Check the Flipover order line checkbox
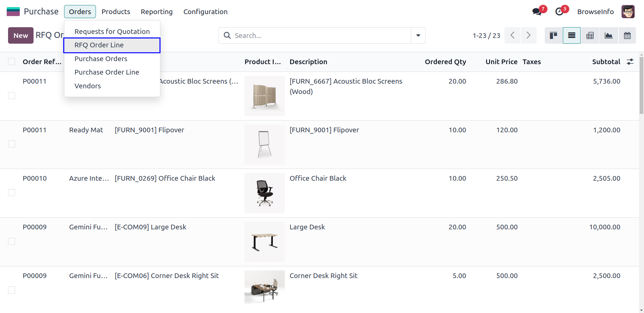The image size is (644, 313). pyautogui.click(x=12, y=144)
